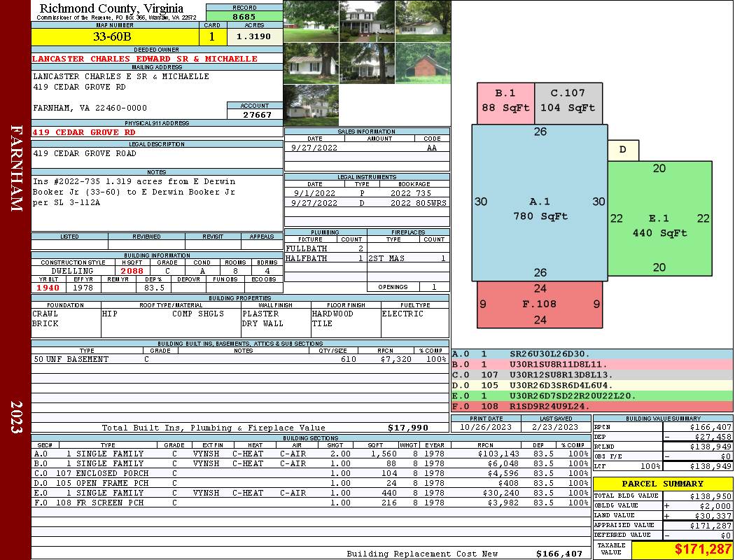Click the front-porch house photo thumbnail
Image resolution: width=735 pixels, height=560 pixels.
click(x=367, y=22)
